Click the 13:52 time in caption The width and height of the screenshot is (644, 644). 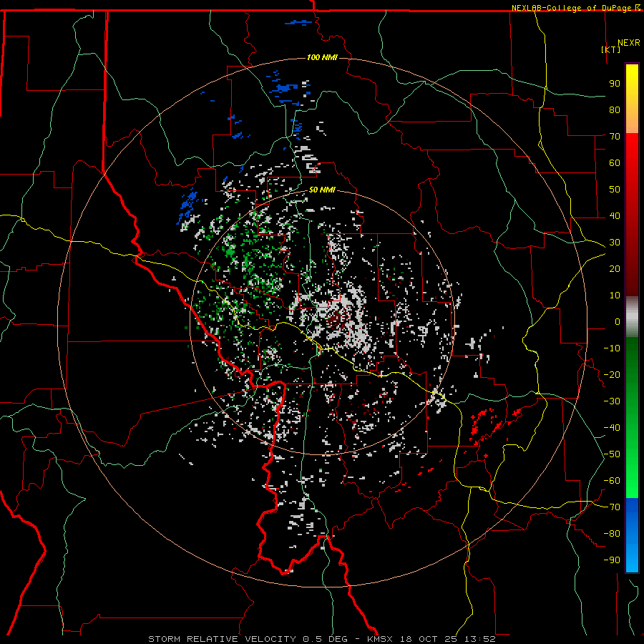point(479,639)
